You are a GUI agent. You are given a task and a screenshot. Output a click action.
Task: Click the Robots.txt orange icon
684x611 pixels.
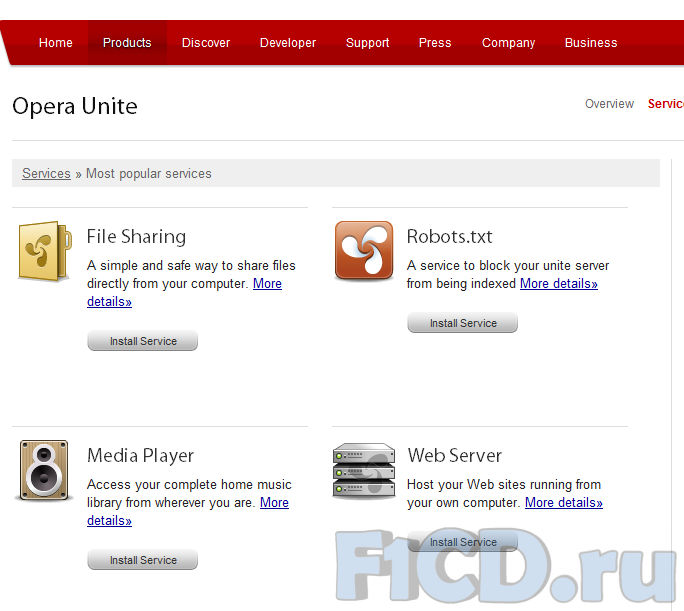(364, 250)
